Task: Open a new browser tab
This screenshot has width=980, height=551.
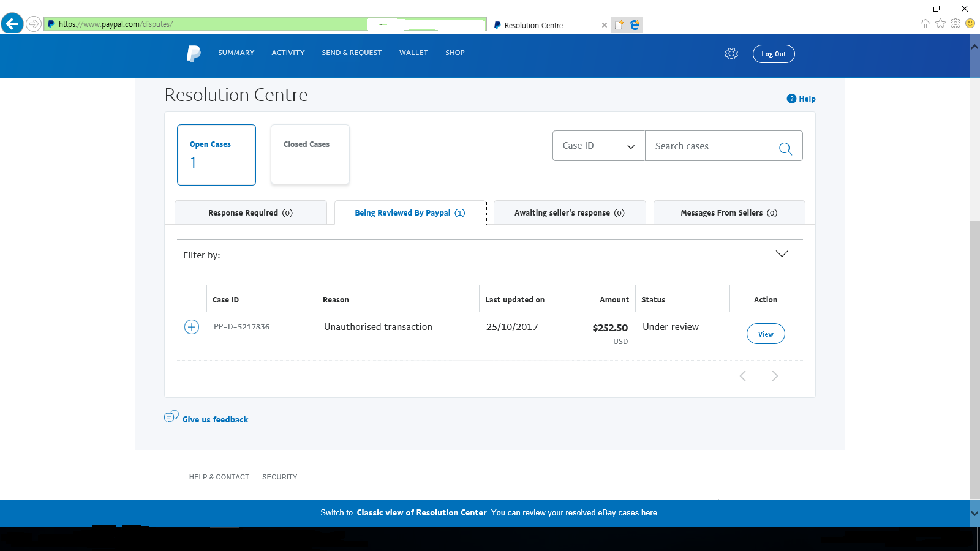Action: coord(619,25)
